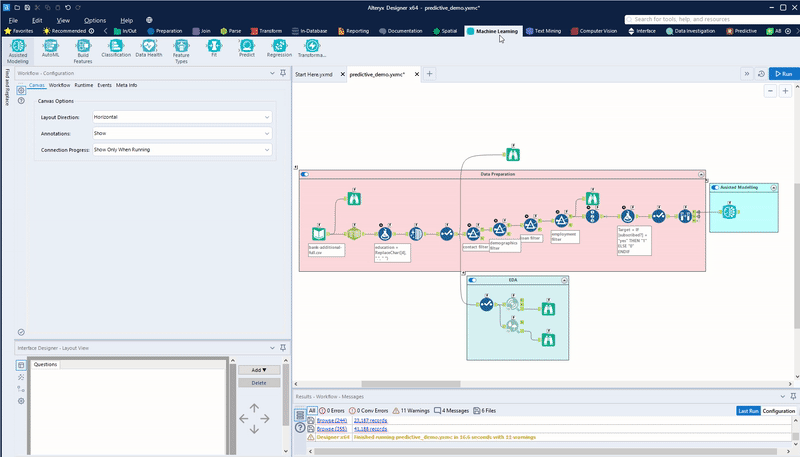Open the workflow run history icon
The image size is (800, 457).
761,74
